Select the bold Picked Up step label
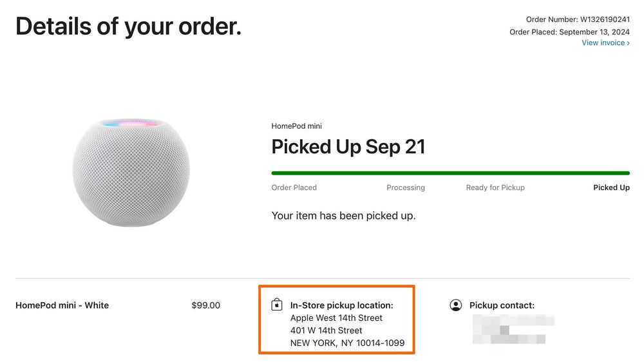The image size is (644, 362). [611, 187]
